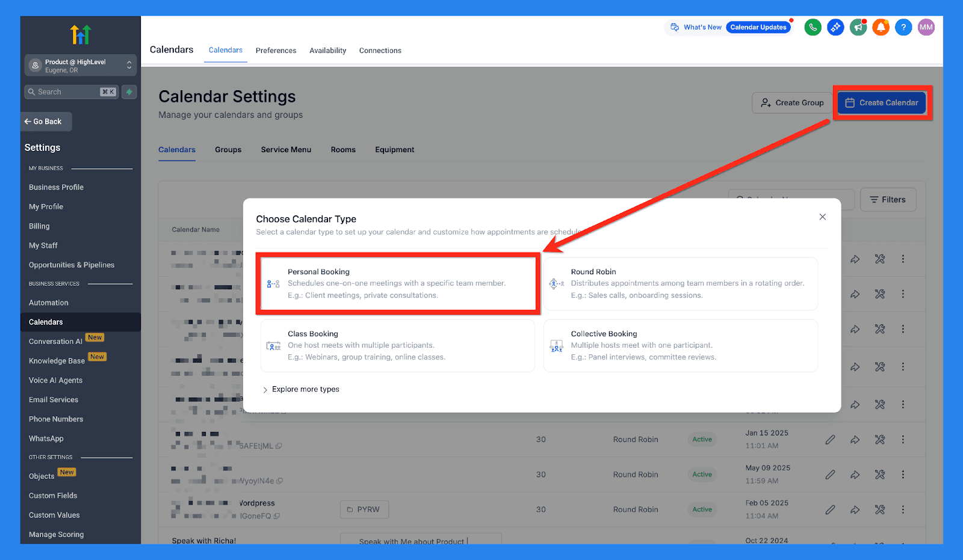Open Opportunities & Pipelines settings
The width and height of the screenshot is (963, 560).
point(72,265)
